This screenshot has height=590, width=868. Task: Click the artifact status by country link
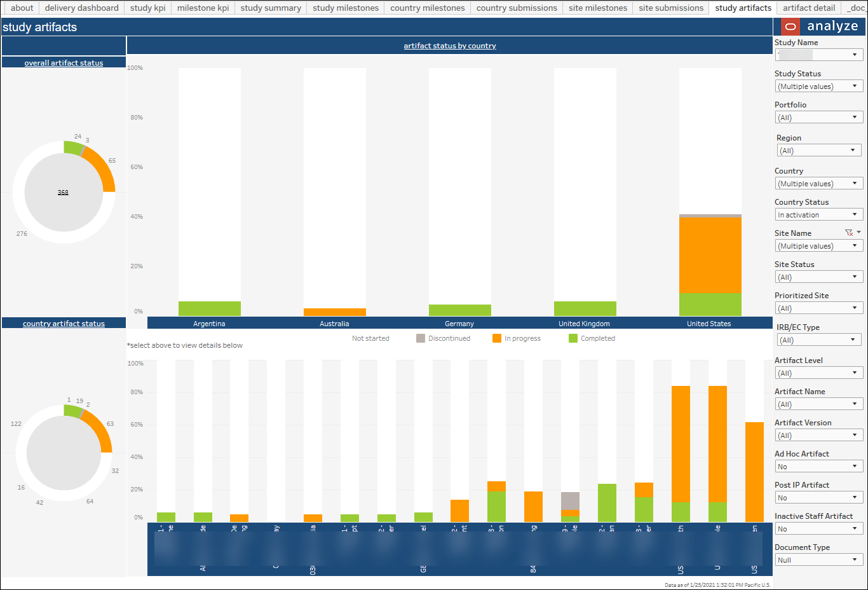coord(450,46)
